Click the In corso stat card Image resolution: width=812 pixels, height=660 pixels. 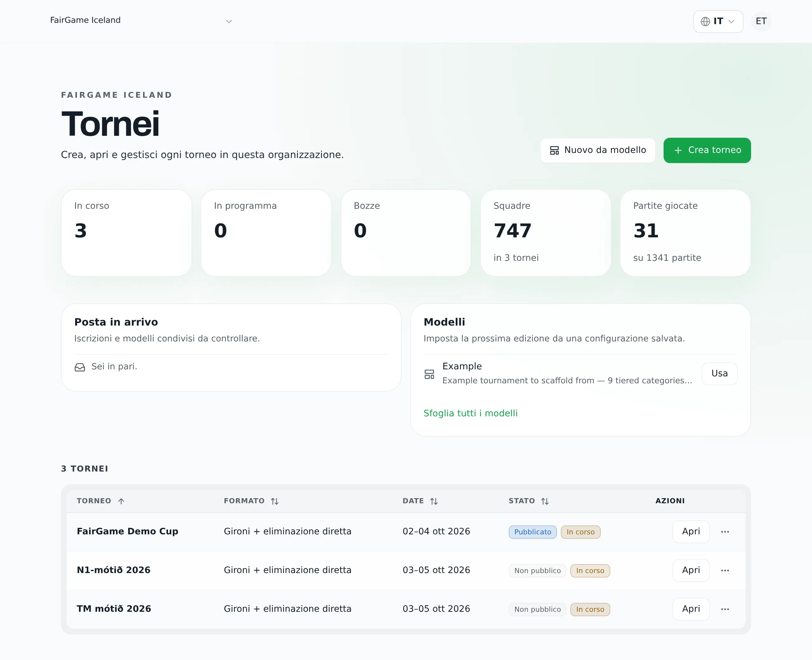(x=126, y=233)
